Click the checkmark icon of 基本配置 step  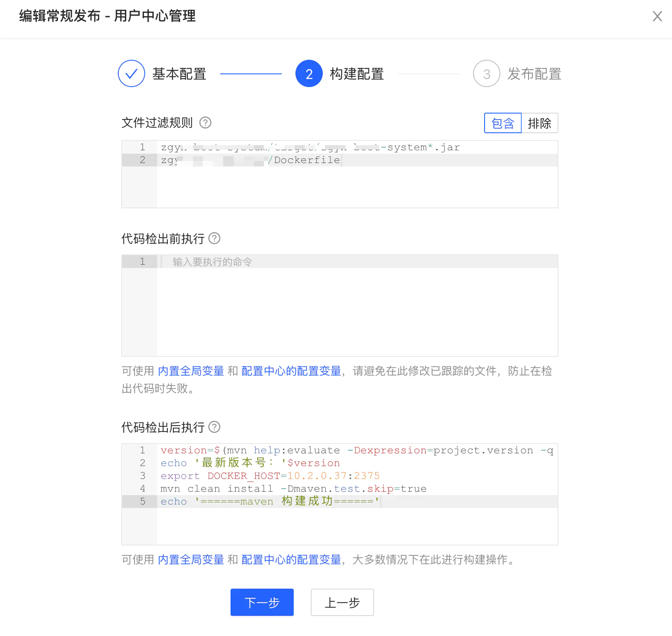tap(131, 73)
